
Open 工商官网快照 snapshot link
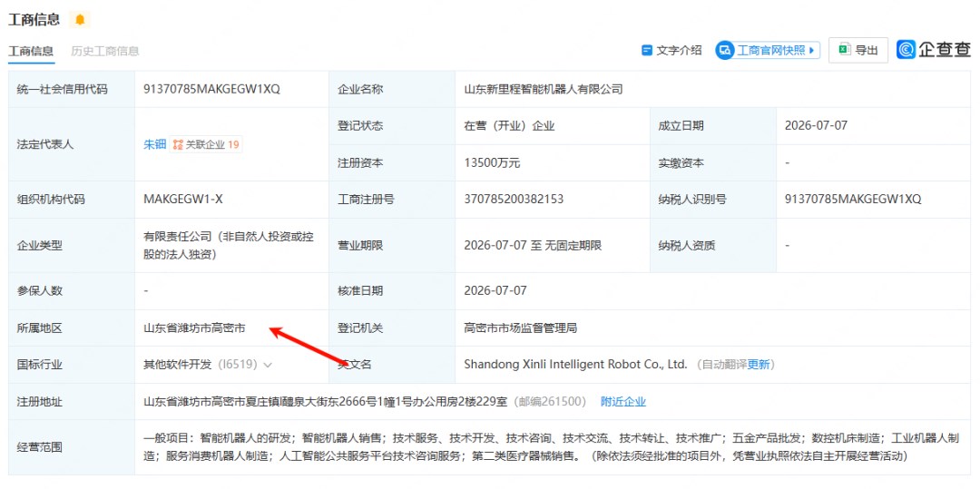[x=768, y=51]
